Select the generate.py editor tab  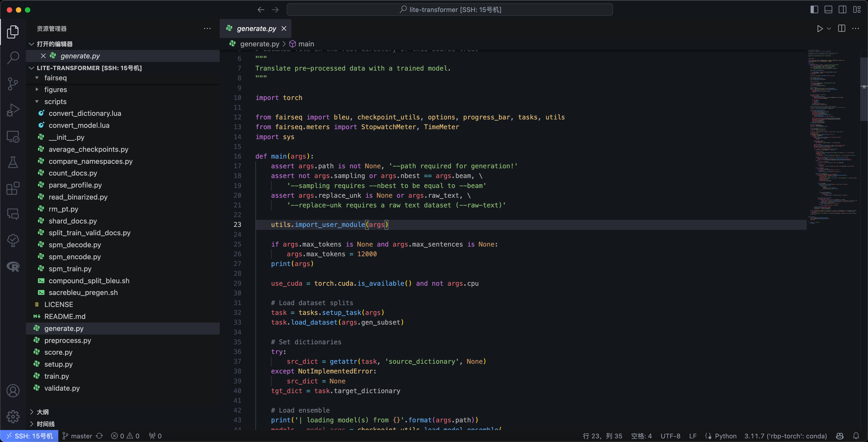click(256, 29)
